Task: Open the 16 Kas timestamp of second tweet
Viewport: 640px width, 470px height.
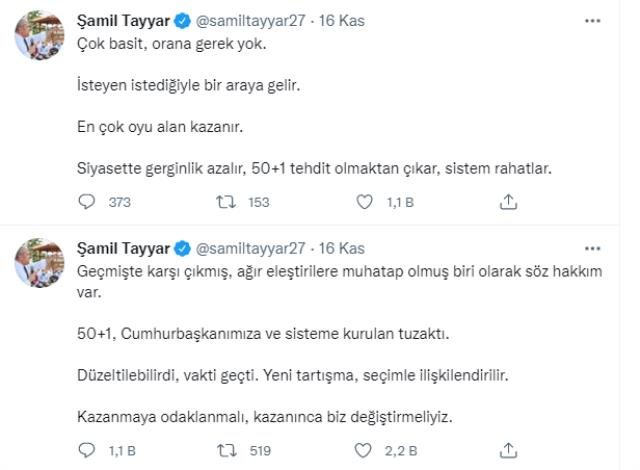Action: [x=342, y=248]
